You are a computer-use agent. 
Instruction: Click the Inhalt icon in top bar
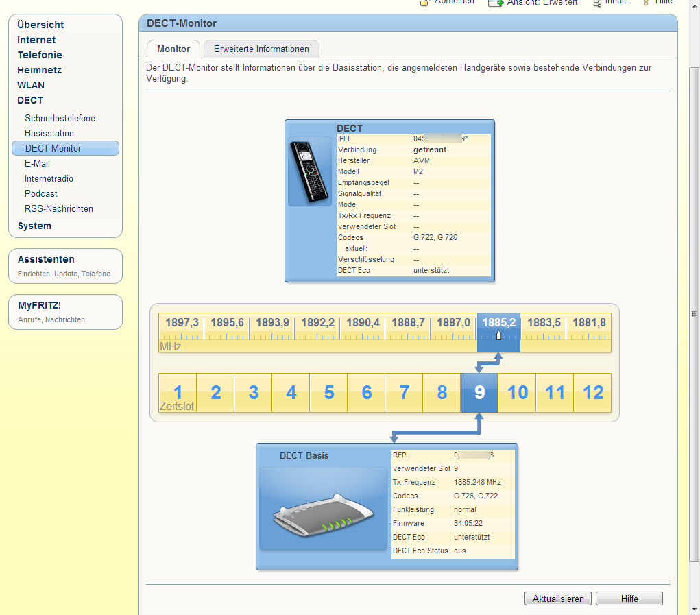(x=597, y=3)
